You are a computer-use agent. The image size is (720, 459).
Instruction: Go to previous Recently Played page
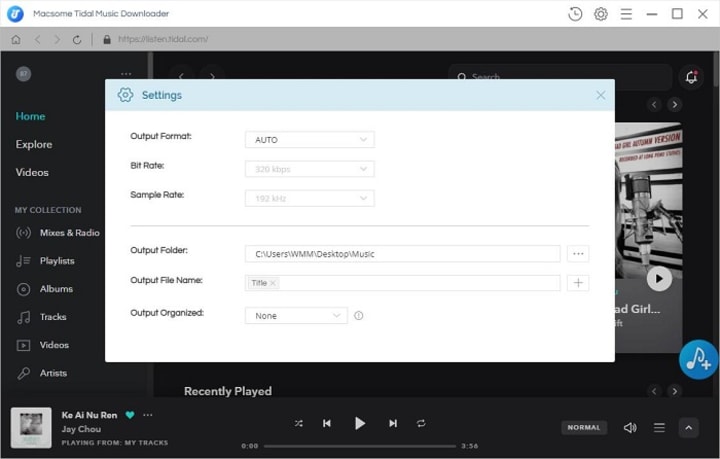pos(654,391)
